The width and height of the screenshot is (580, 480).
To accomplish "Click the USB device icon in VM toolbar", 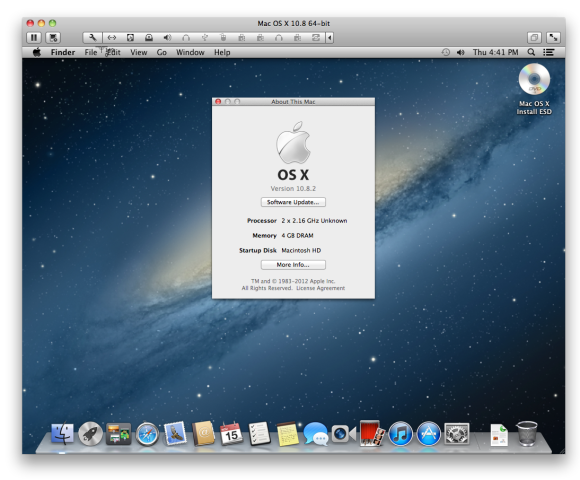I will click(x=205, y=37).
